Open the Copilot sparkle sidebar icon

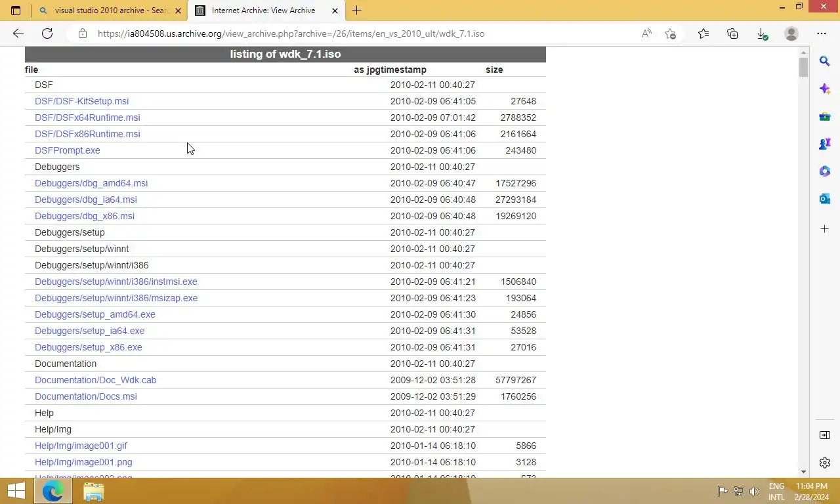tap(825, 89)
